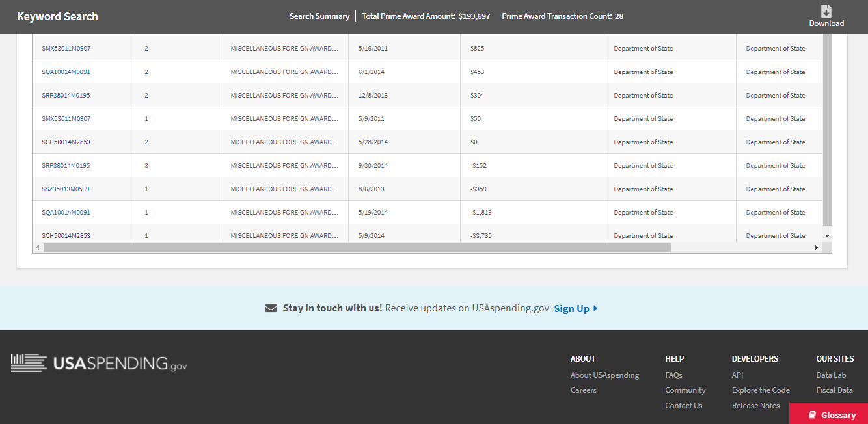
Task: Click the USAspending.gov footer logo
Action: [99, 363]
